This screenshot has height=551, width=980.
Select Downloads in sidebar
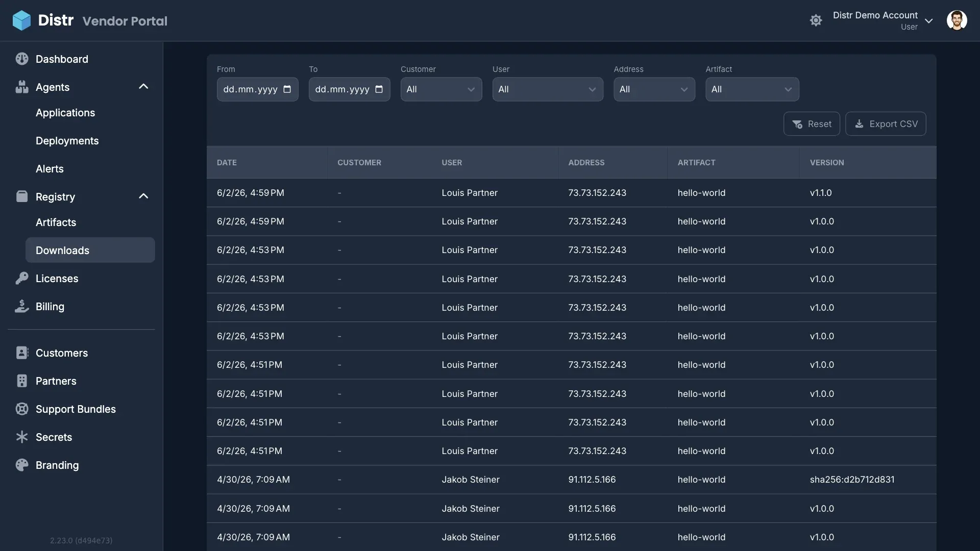coord(90,250)
